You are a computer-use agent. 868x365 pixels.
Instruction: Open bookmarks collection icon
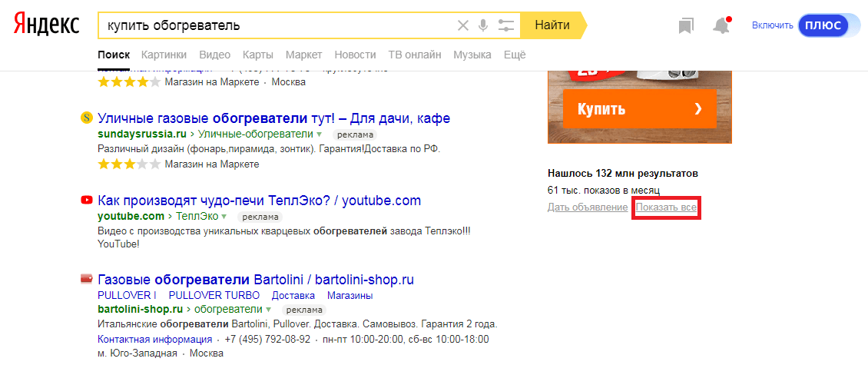[x=686, y=25]
